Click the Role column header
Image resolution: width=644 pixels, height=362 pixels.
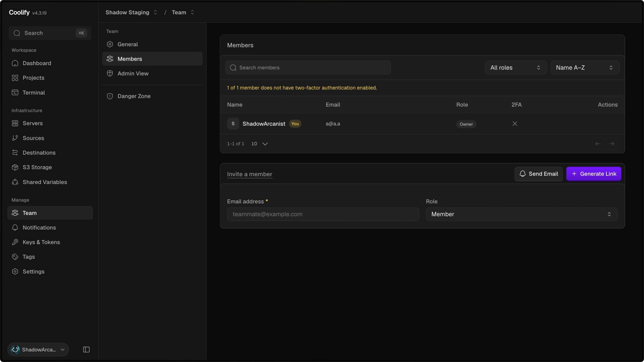pos(462,105)
